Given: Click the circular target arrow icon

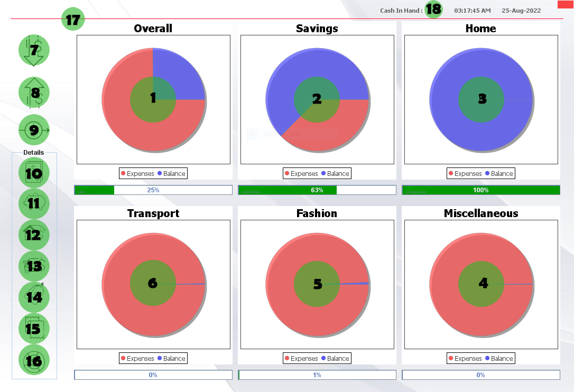Looking at the screenshot, I should [x=34, y=129].
